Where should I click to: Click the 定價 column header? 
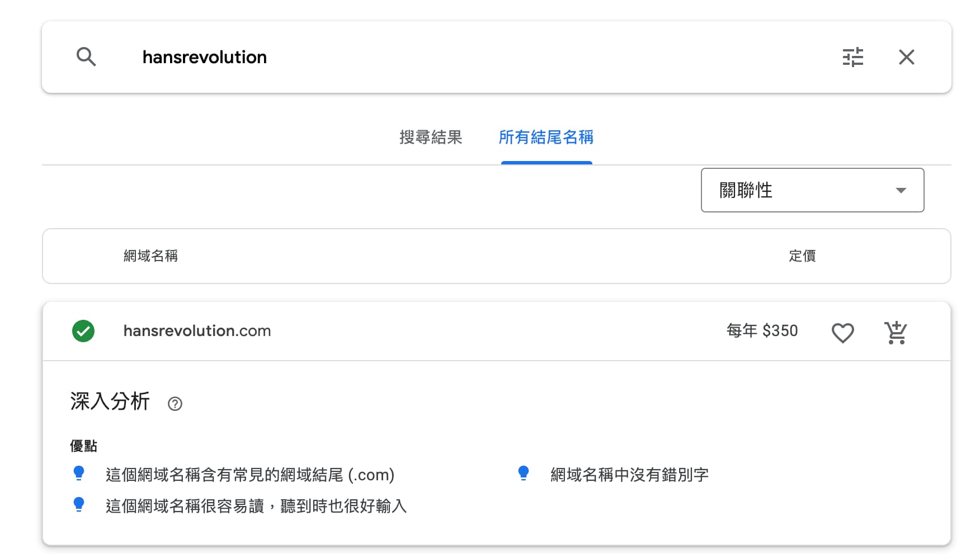802,256
